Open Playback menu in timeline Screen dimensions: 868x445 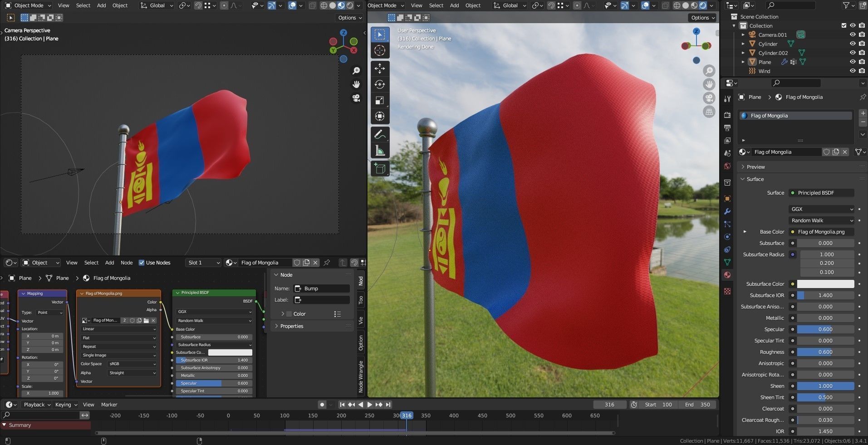tap(37, 405)
